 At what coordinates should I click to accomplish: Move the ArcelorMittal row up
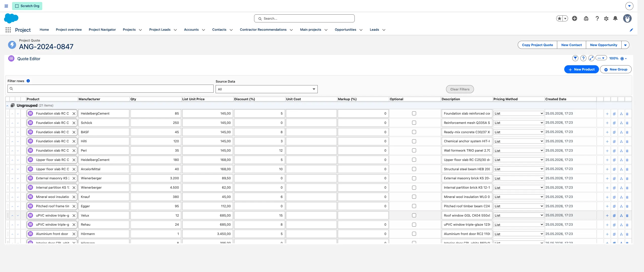pos(12,169)
